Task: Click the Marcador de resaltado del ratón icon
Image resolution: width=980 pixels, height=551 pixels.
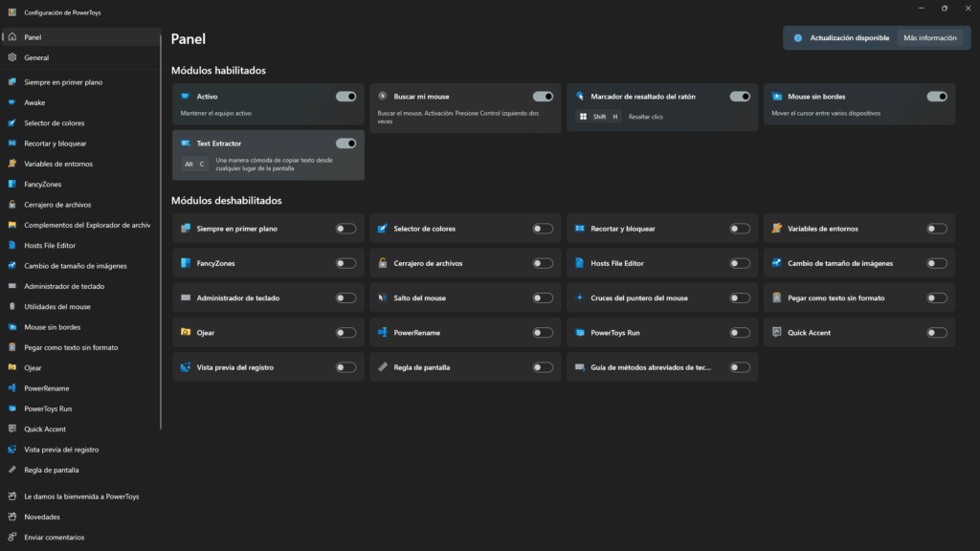Action: pyautogui.click(x=579, y=97)
